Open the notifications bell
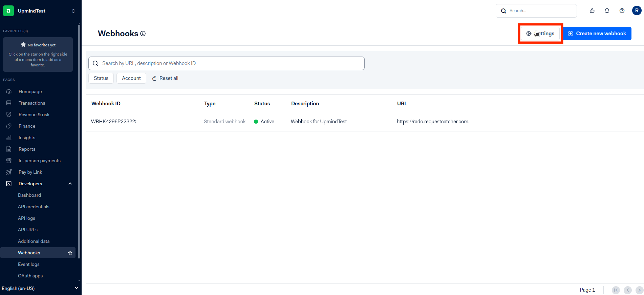 click(x=607, y=11)
